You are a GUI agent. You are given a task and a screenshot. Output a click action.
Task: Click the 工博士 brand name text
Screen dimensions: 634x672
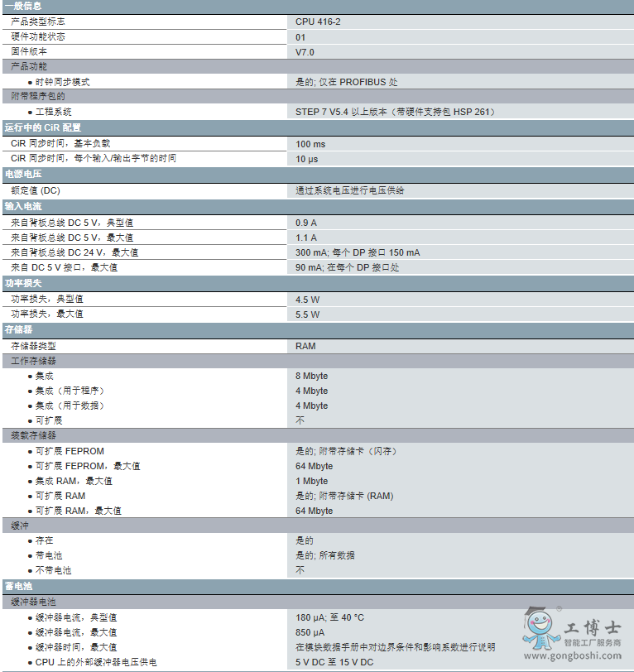click(x=591, y=628)
